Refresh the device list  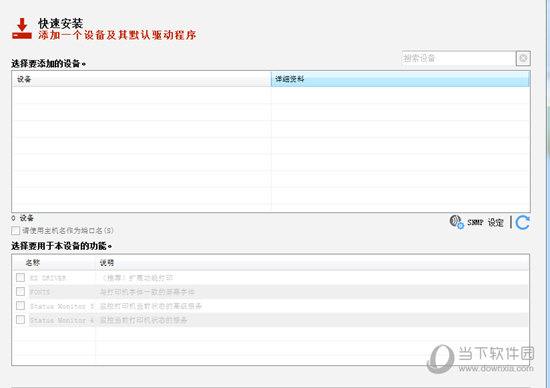(523, 222)
